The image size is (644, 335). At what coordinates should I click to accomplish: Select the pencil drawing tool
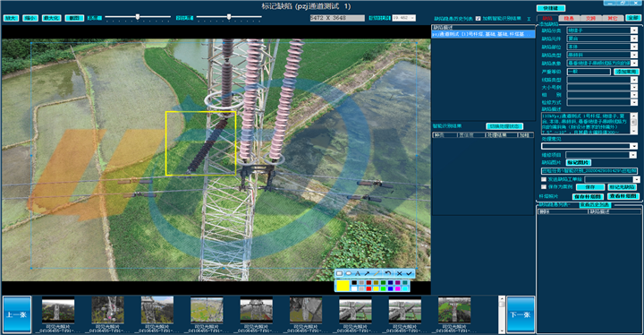coord(377,273)
